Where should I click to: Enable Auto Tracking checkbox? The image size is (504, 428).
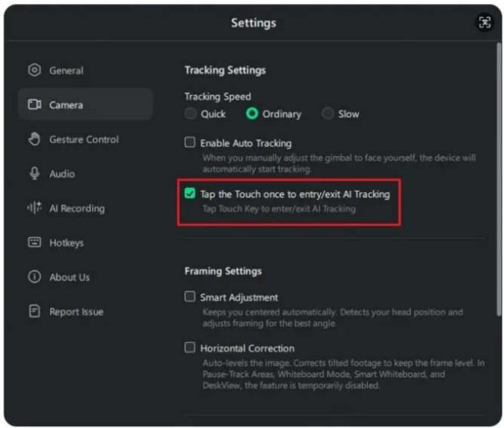[x=190, y=142]
